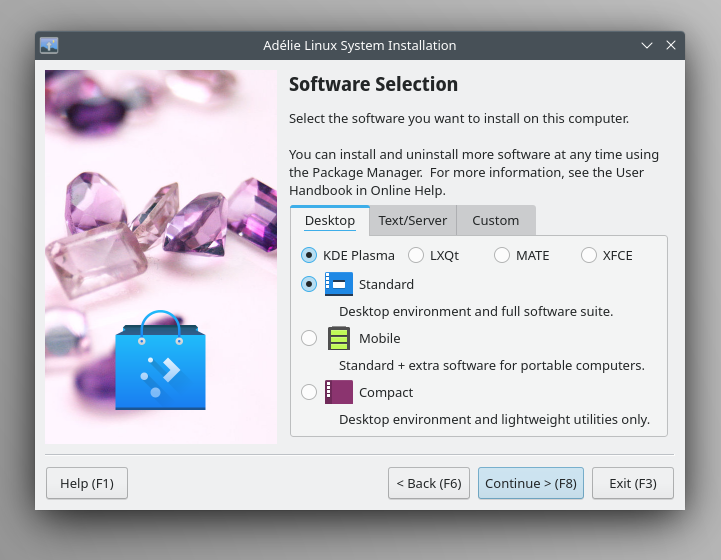Select the Compact install radio button
This screenshot has height=560, width=721.
[x=309, y=392]
